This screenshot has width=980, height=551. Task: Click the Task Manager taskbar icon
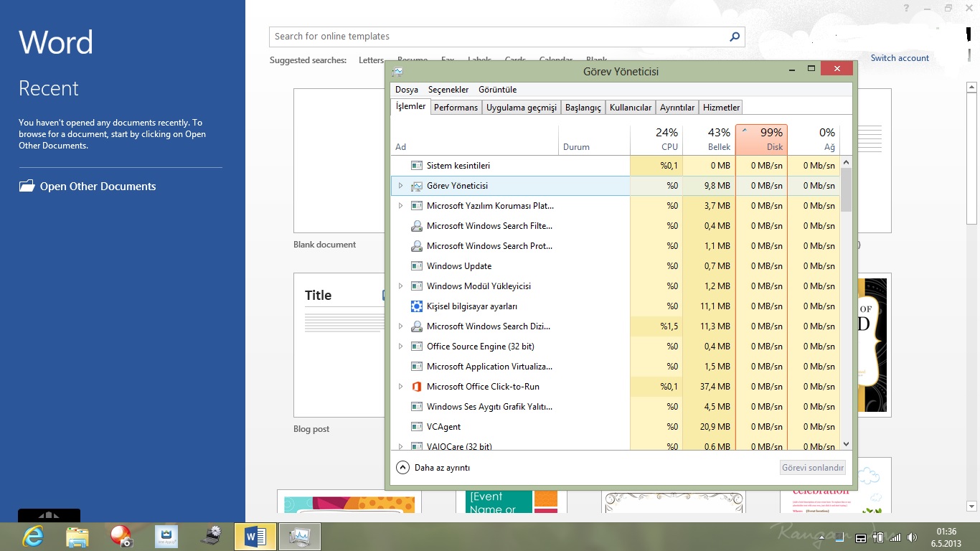(299, 537)
